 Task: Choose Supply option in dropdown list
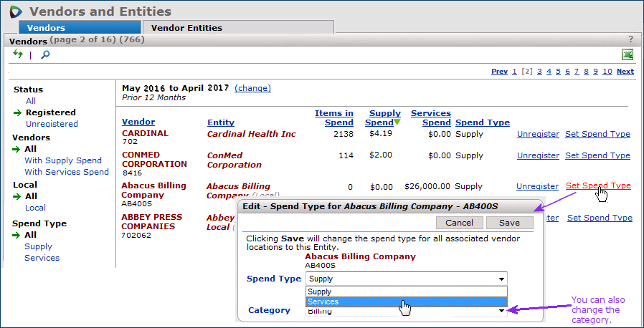406,291
